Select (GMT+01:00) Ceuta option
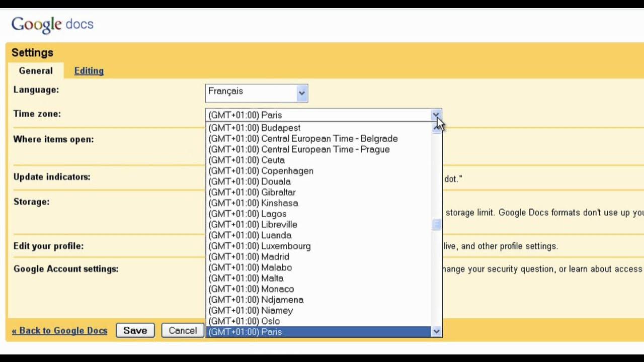This screenshot has height=362, width=644. point(318,160)
